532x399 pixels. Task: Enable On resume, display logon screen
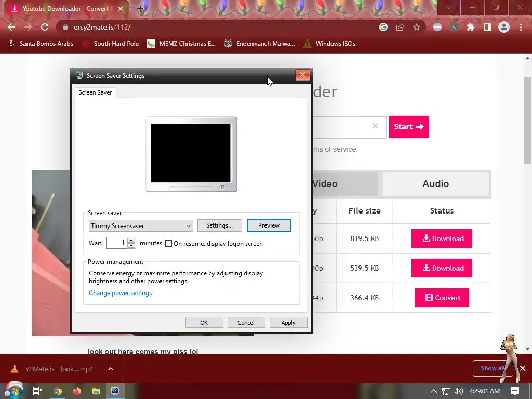pos(168,244)
